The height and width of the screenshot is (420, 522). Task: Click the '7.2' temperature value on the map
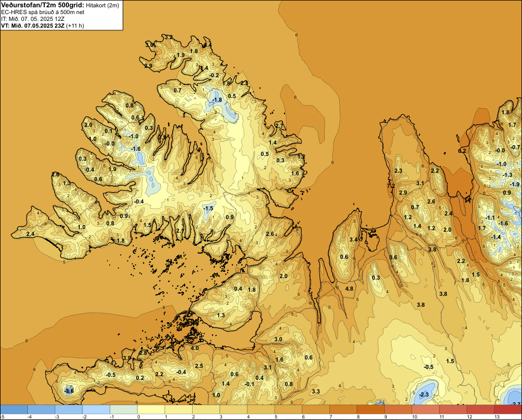[391, 186]
